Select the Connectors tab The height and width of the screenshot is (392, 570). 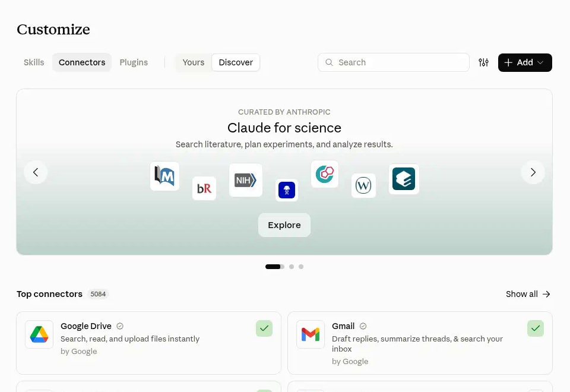point(82,62)
